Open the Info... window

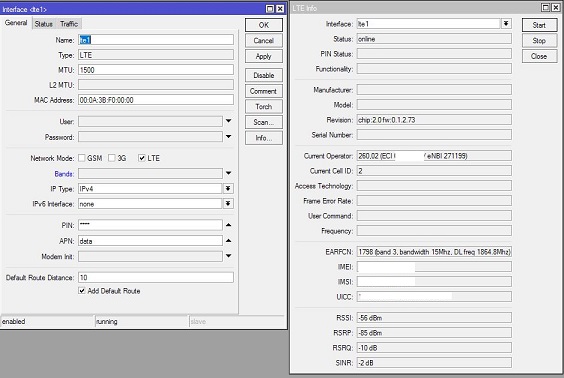point(264,138)
